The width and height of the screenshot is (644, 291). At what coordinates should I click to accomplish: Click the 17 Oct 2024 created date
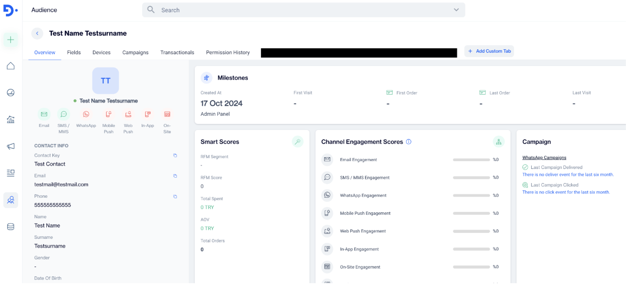pyautogui.click(x=221, y=103)
